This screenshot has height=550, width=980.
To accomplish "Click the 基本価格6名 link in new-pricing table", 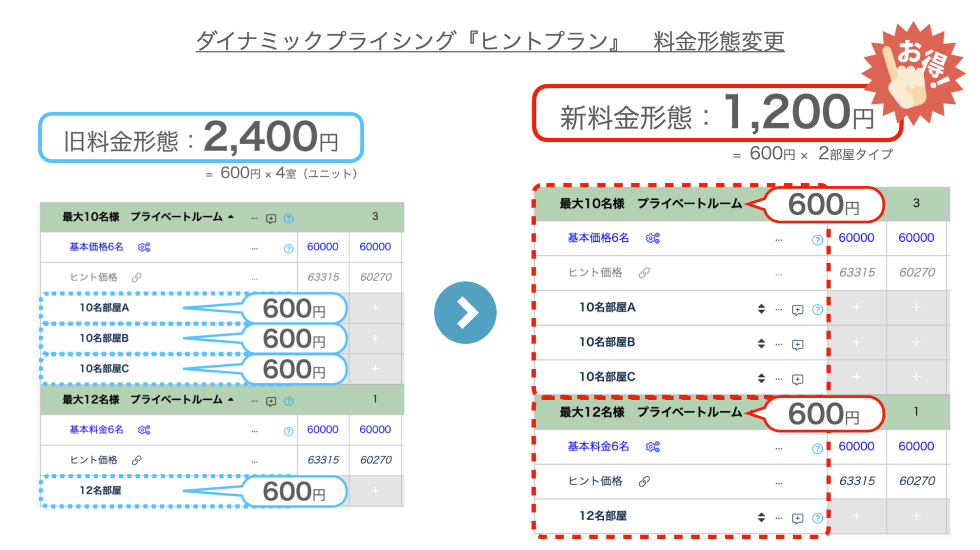I will tap(598, 238).
